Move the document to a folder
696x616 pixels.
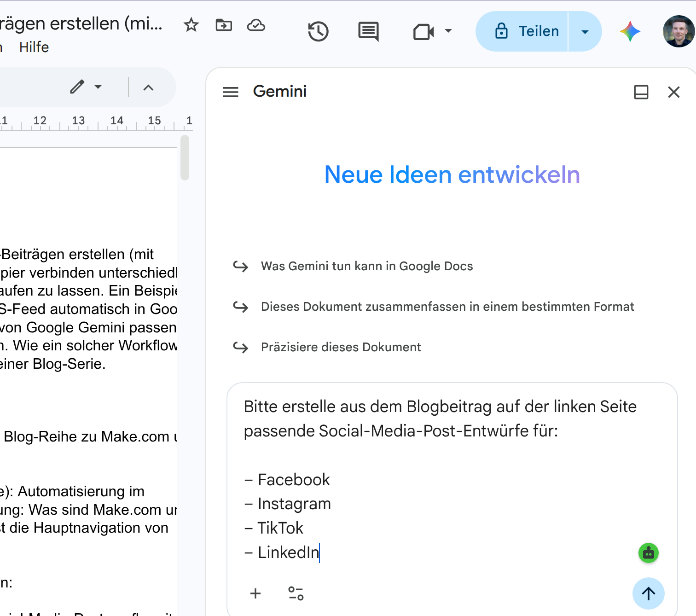click(x=224, y=25)
